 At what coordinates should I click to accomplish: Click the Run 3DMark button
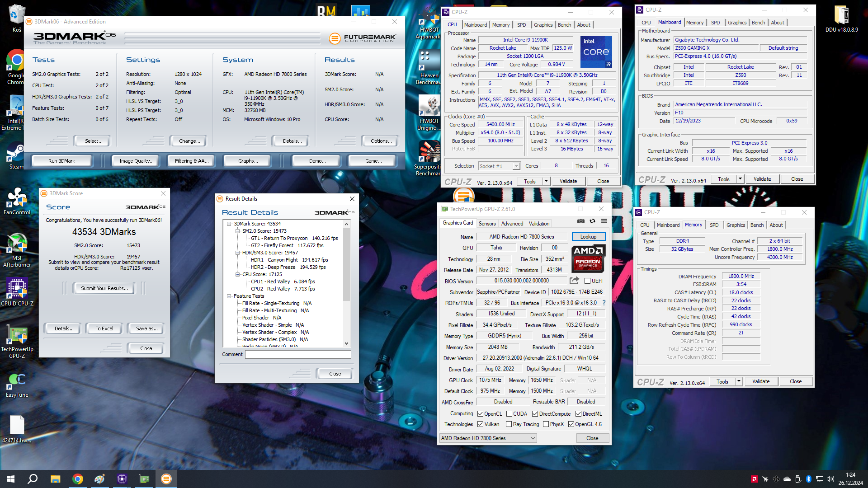(x=61, y=161)
